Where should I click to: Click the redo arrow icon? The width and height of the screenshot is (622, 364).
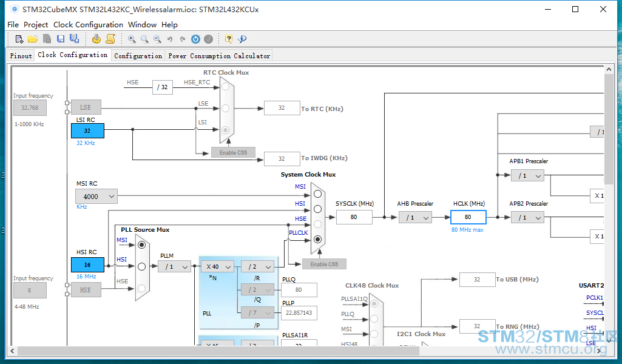pyautogui.click(x=183, y=39)
